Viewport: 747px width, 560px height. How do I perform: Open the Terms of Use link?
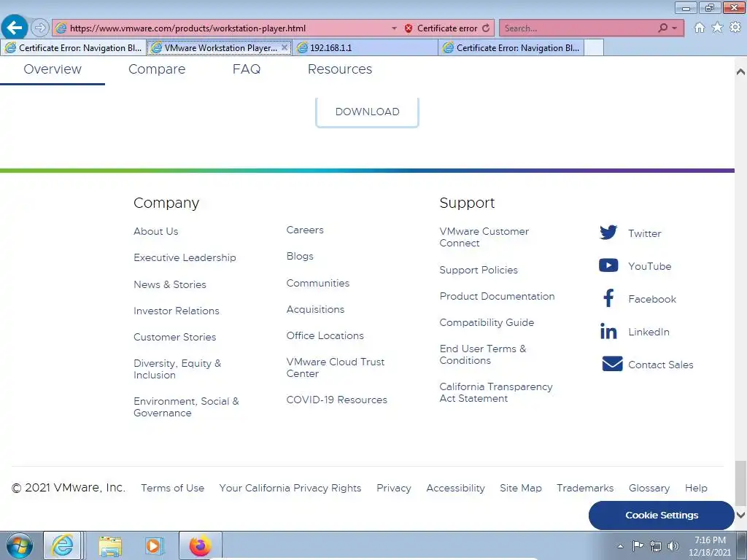tap(172, 488)
